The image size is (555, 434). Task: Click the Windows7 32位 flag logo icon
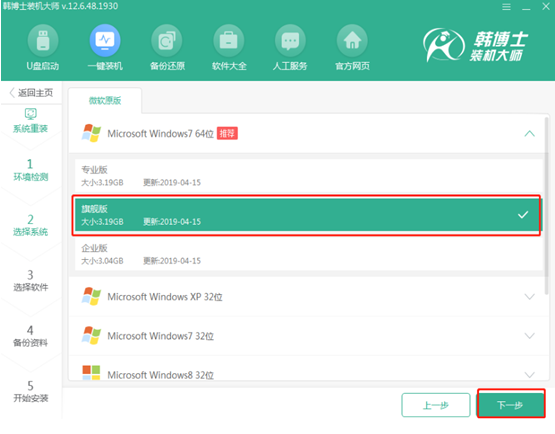tap(91, 335)
